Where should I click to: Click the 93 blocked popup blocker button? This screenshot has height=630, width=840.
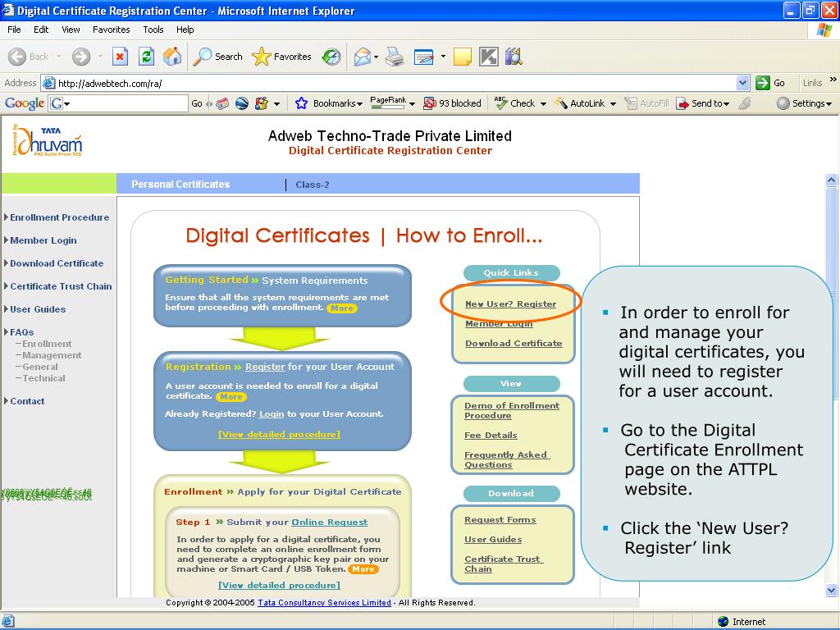point(453,103)
